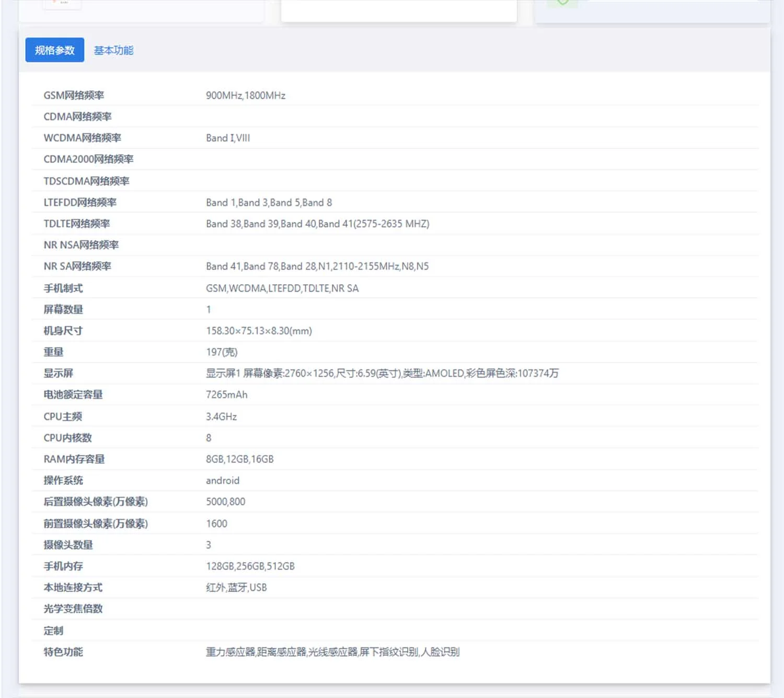Click the green checkmark icon top-right
Image resolution: width=784 pixels, height=698 pixels.
(563, 2)
